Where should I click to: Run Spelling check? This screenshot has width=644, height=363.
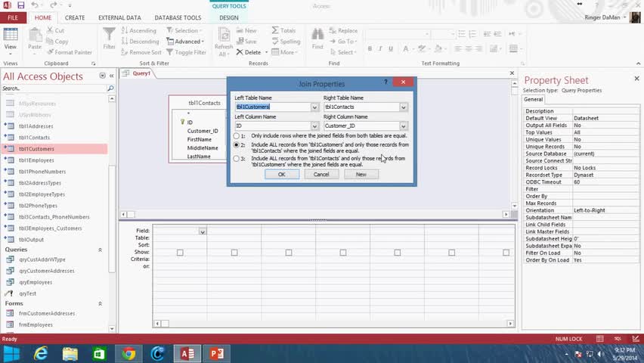click(x=286, y=42)
